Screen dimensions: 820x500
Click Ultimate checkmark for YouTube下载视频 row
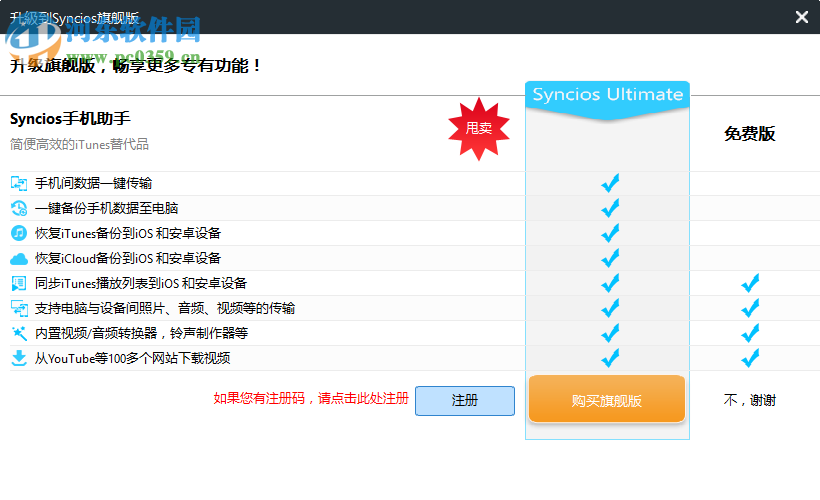610,358
